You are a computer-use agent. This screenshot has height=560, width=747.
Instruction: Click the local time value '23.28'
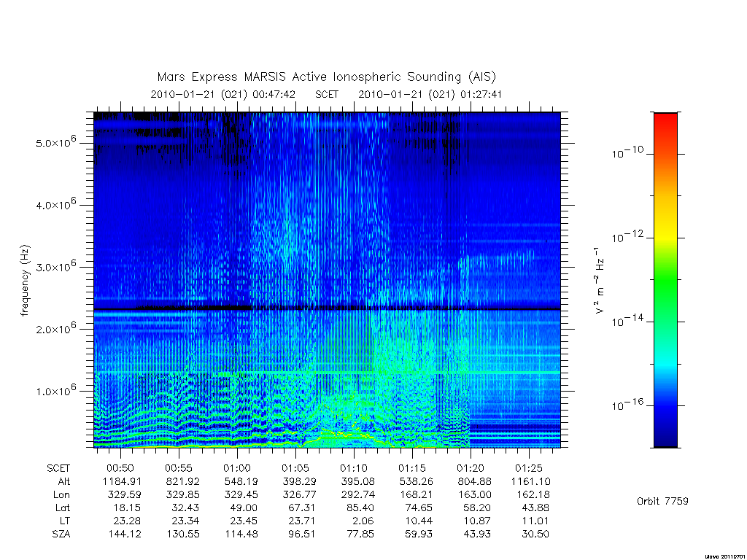127,521
